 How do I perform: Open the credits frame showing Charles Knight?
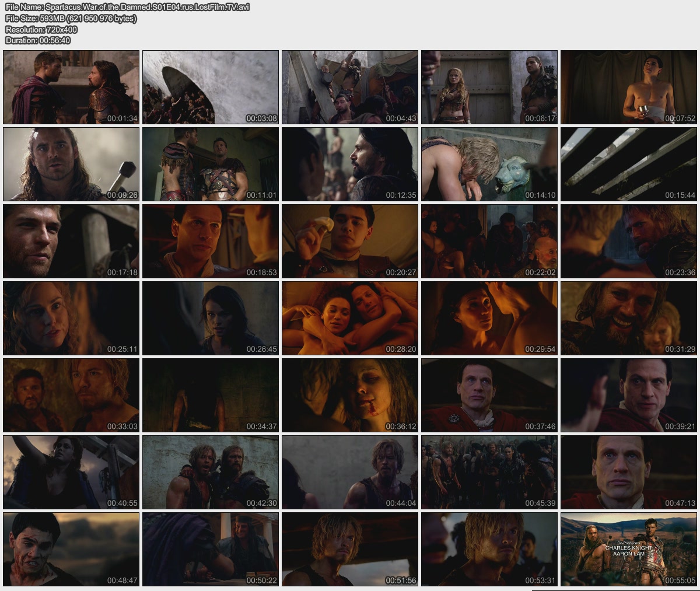[629, 549]
